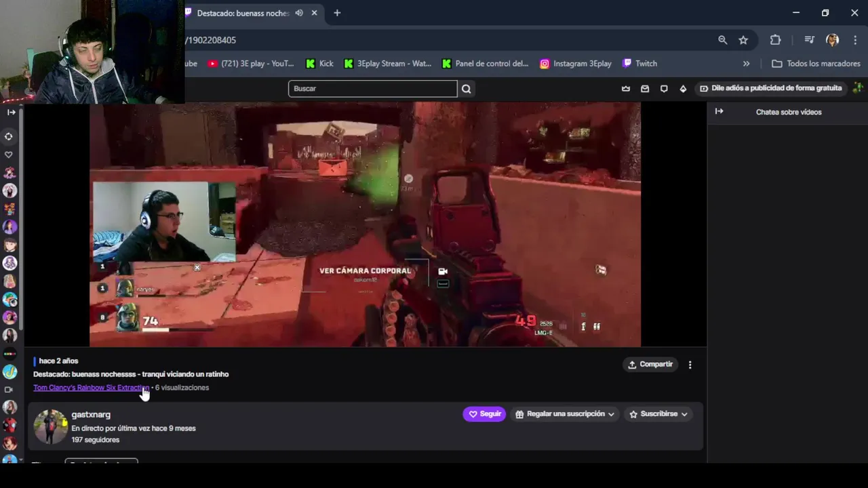
Task: Open the Twitch user avatar menu
Action: (x=858, y=88)
